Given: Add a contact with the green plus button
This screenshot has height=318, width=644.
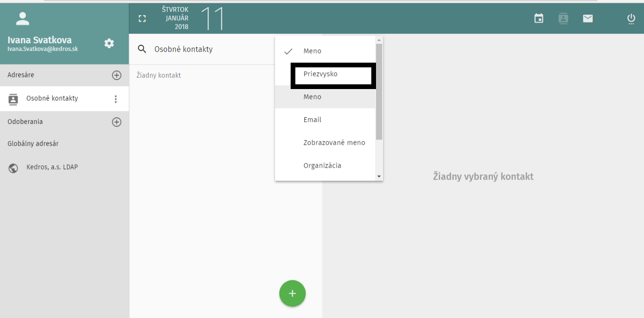Looking at the screenshot, I should tap(292, 294).
